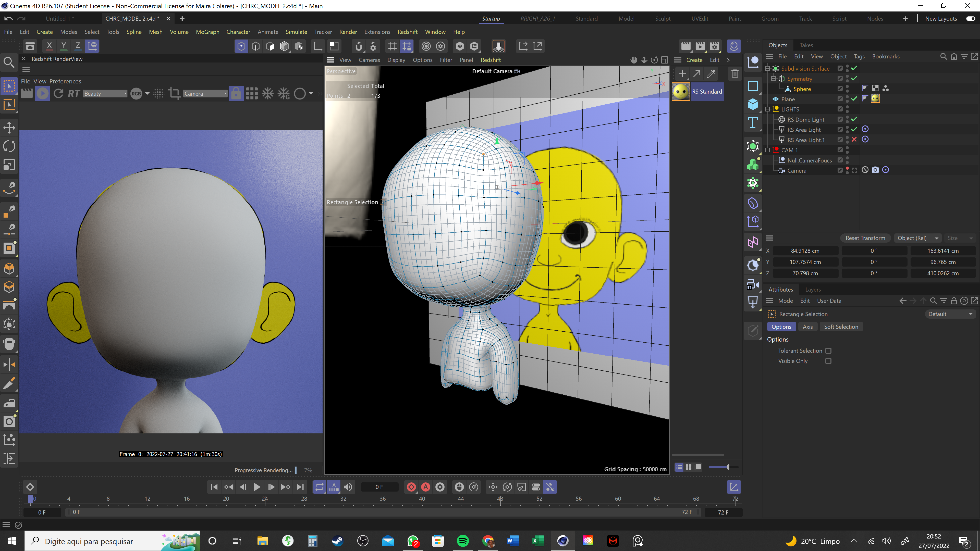The height and width of the screenshot is (551, 980).
Task: Click the Spotify icon in the taskbar
Action: point(463,541)
